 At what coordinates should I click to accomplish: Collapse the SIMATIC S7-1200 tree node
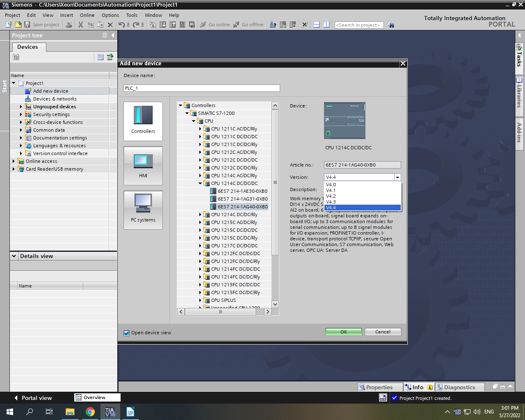tap(187, 113)
